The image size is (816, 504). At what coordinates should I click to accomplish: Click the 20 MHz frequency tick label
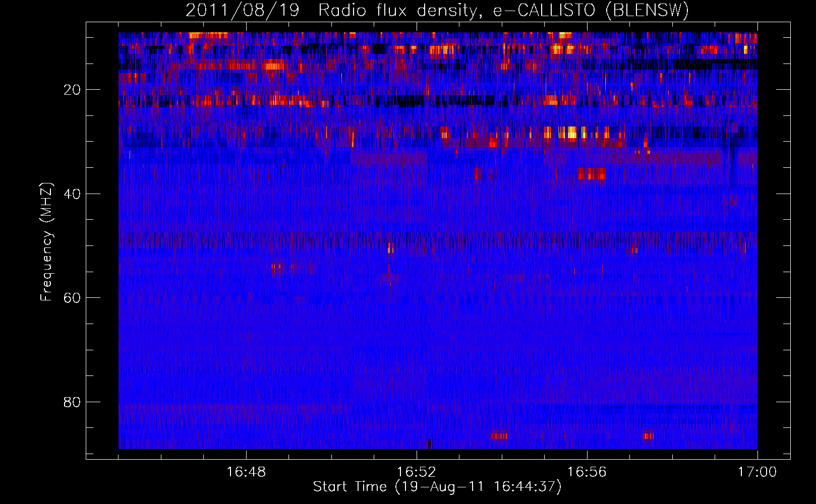click(72, 90)
